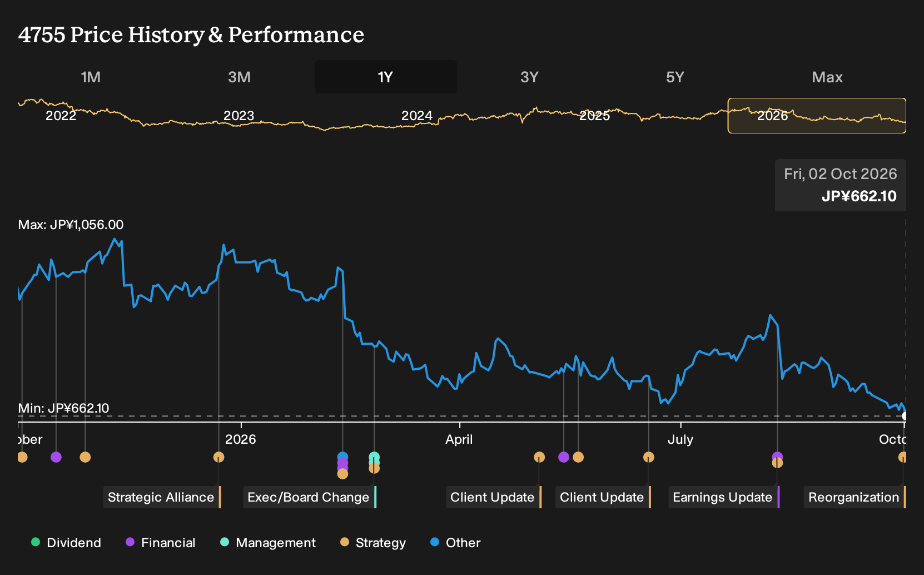The height and width of the screenshot is (575, 924).
Task: Toggle the Financial legend filter
Action: (161, 543)
